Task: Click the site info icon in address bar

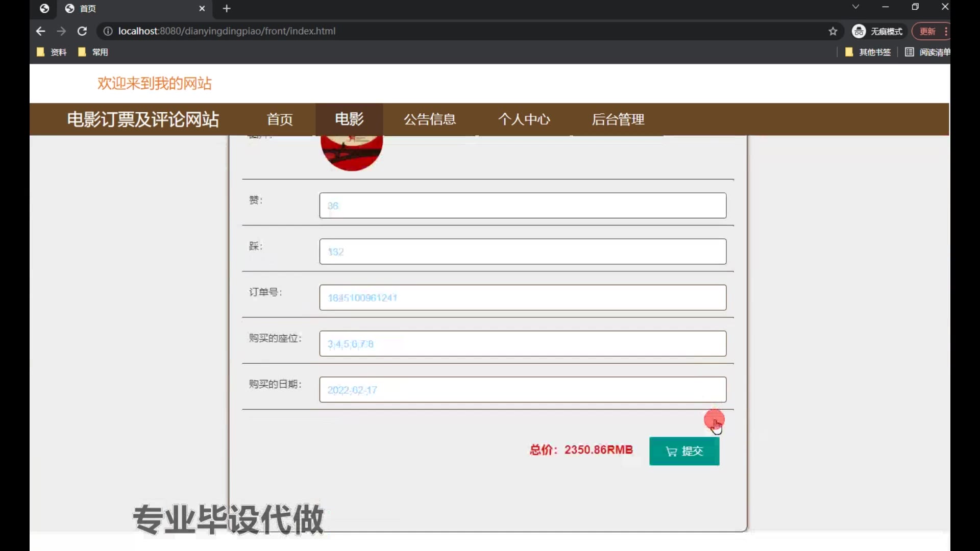Action: [x=108, y=31]
